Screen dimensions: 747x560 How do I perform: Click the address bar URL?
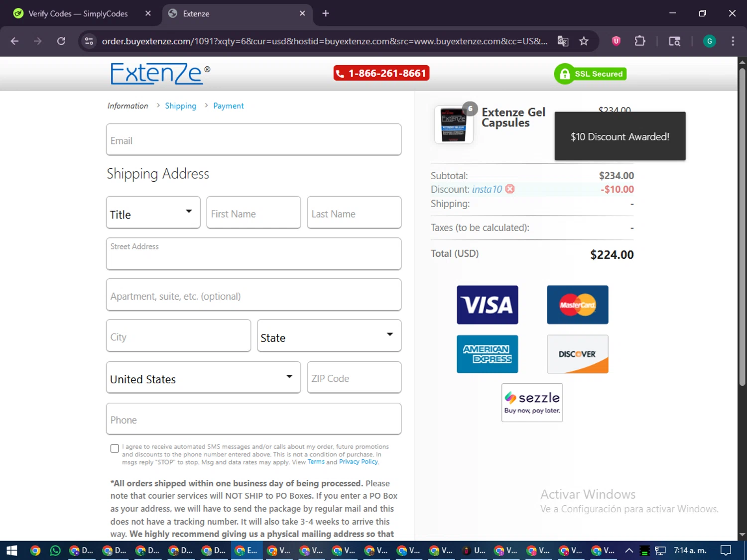point(324,41)
